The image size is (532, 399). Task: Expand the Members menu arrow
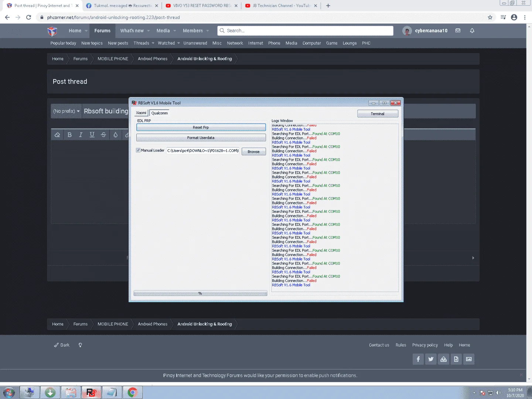(208, 31)
